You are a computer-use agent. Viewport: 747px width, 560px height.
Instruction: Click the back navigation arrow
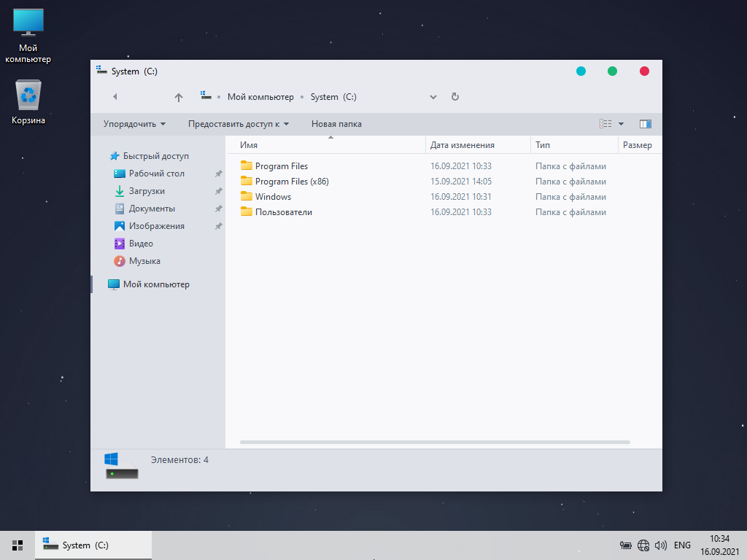115,97
